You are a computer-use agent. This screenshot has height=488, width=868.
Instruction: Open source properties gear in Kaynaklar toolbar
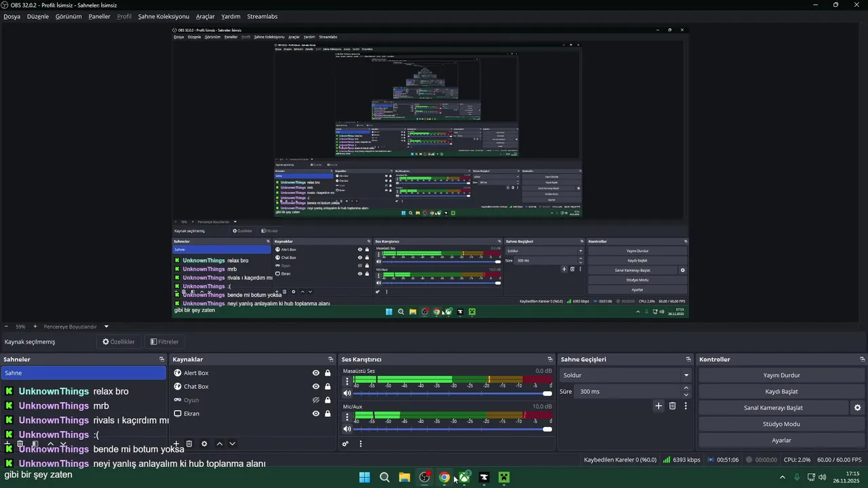tap(204, 444)
